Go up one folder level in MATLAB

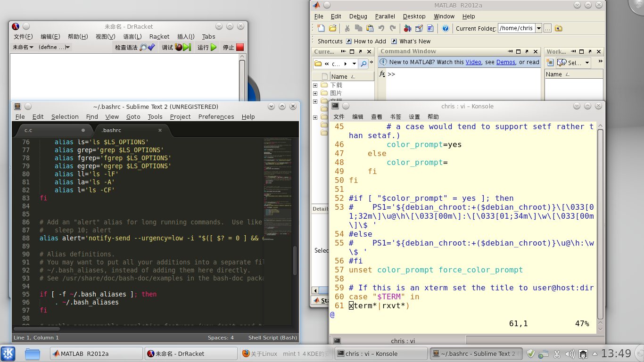tap(559, 28)
